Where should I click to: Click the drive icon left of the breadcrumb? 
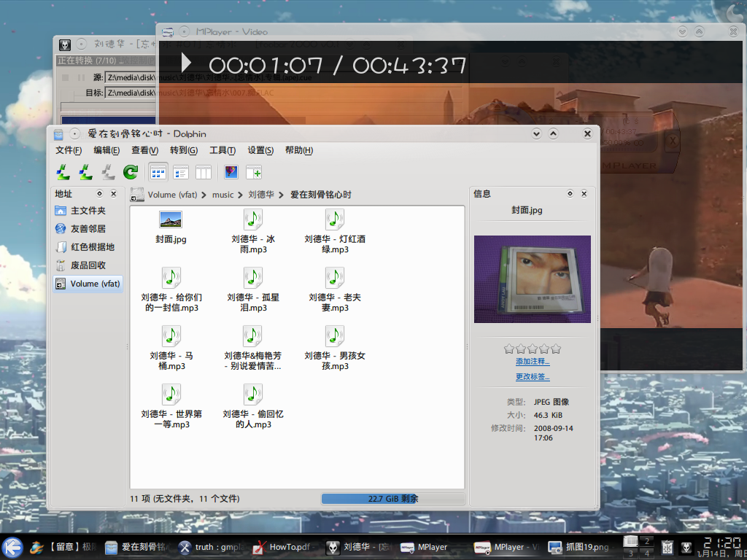137,195
